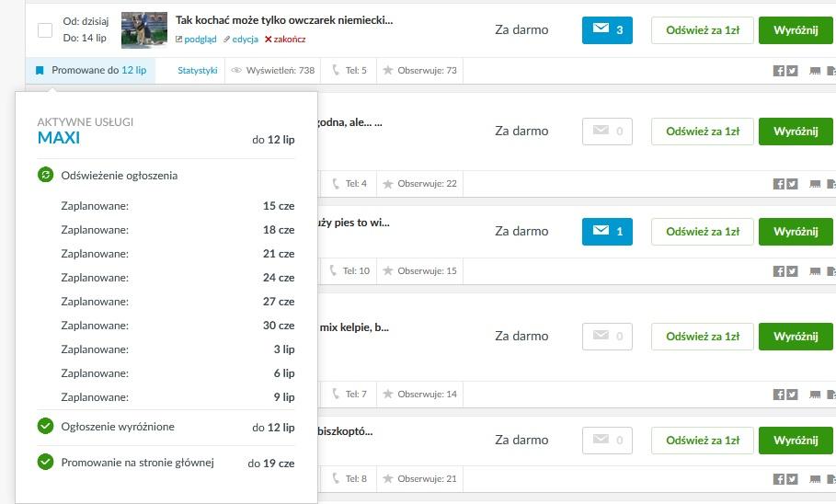Click Odśwież za 1zł on first listing
Image resolution: width=836 pixels, height=504 pixels.
point(703,29)
